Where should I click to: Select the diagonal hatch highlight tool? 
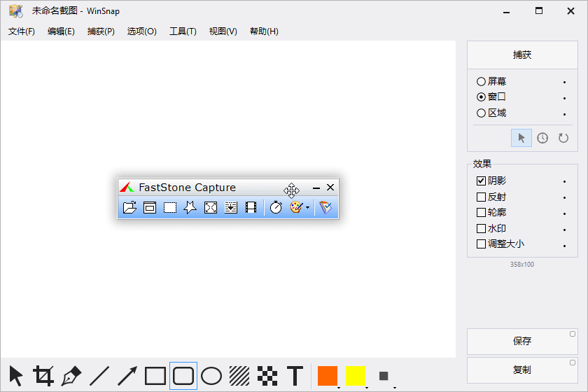click(x=239, y=376)
